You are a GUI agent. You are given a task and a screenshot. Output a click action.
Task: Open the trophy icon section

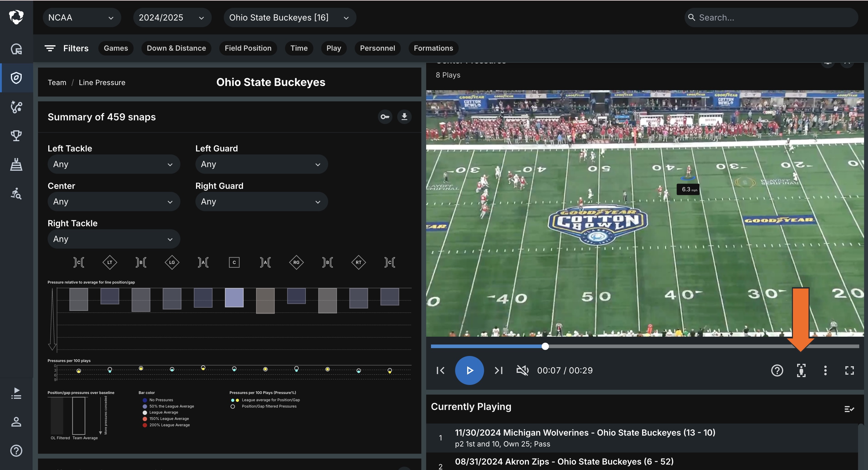click(x=16, y=136)
